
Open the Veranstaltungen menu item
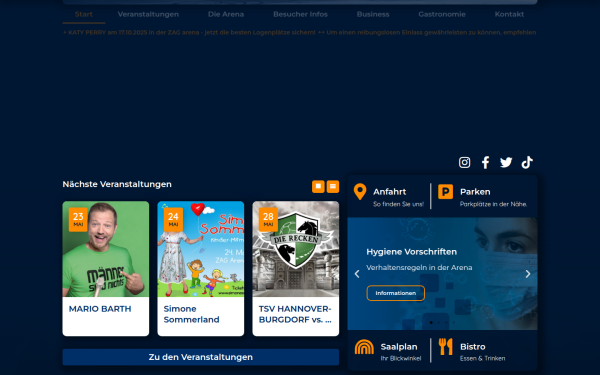(148, 15)
